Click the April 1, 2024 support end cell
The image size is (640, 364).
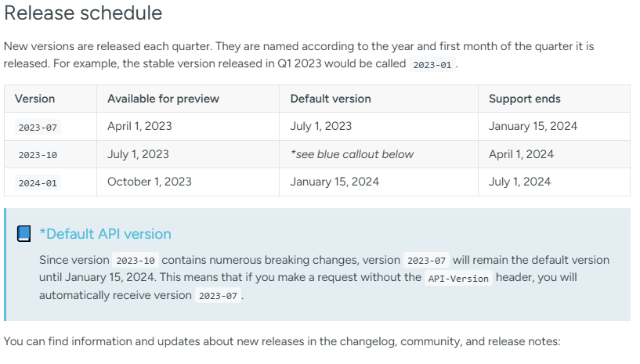pyautogui.click(x=521, y=154)
